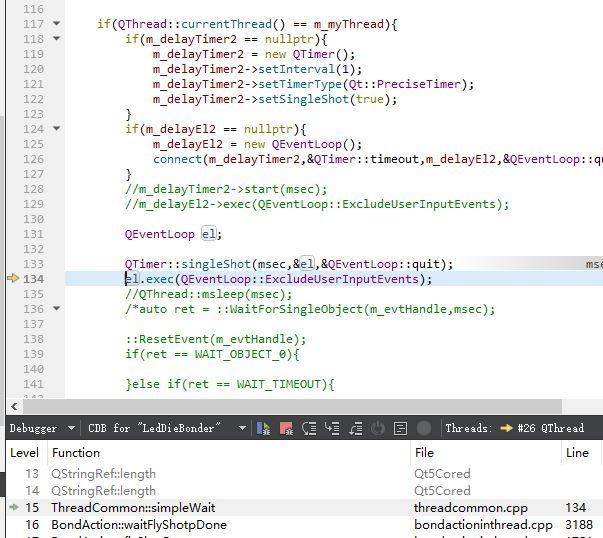
Task: Stop the debugger with the red stop icon
Action: (x=287, y=428)
